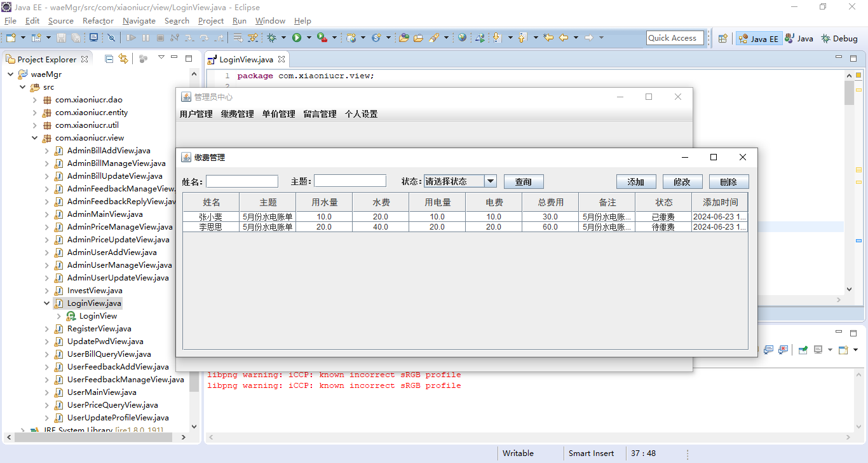Select the Java EE perspective button
The height and width of the screenshot is (463, 868).
759,38
